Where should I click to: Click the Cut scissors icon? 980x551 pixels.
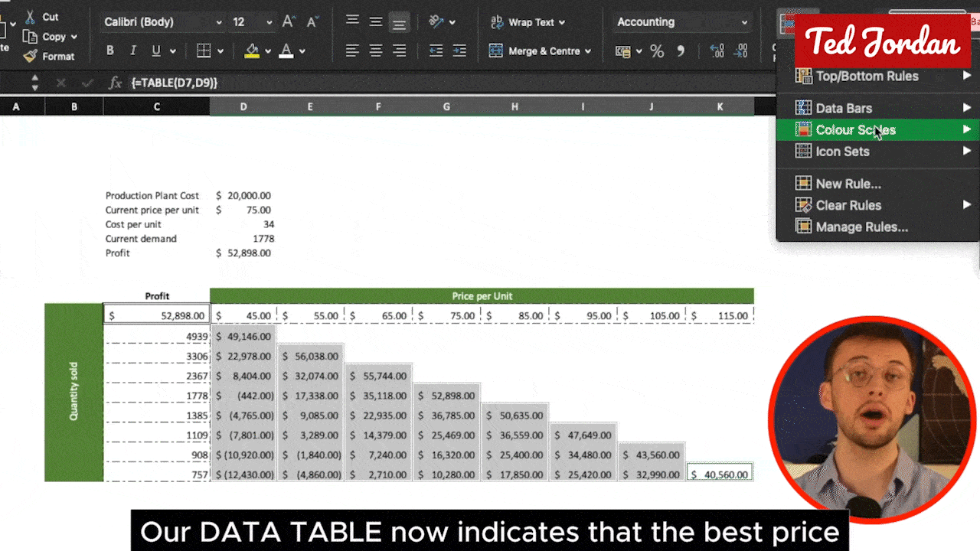[x=31, y=16]
